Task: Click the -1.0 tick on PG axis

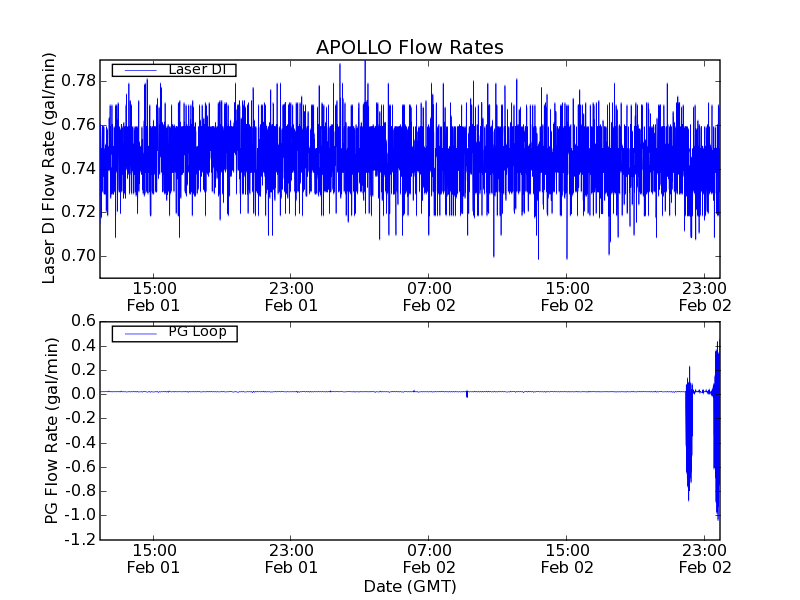Action: [x=80, y=515]
